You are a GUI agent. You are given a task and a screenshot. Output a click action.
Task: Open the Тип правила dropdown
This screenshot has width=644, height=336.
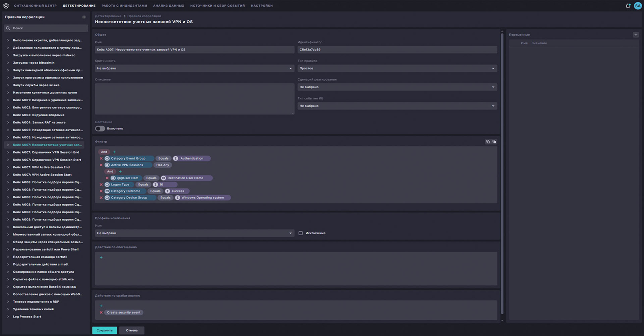(x=397, y=68)
